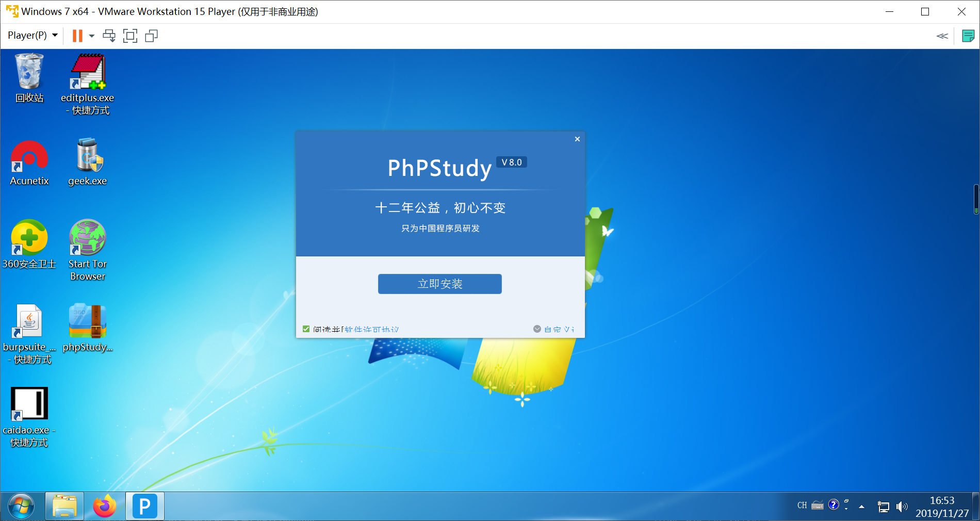The image size is (980, 521).
Task: Pause the virtual machine in VMware toolbar
Action: [77, 36]
